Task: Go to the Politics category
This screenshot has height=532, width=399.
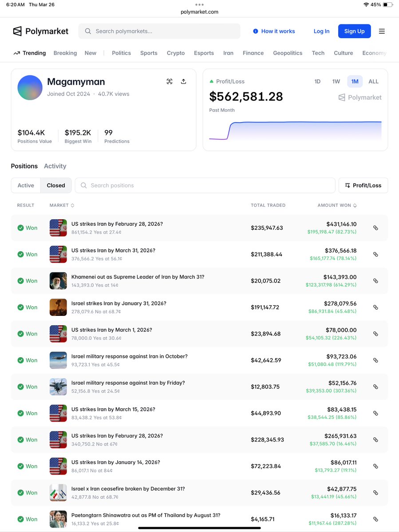Action: [122, 53]
